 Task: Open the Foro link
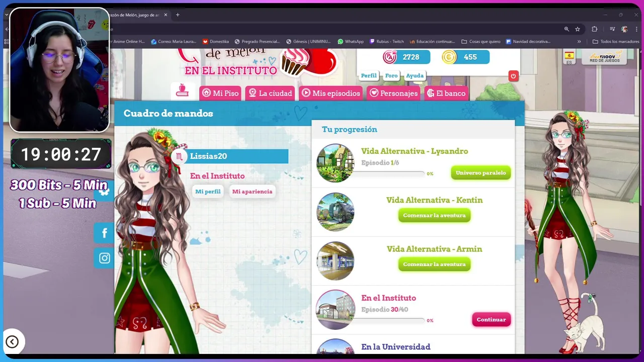coord(391,75)
